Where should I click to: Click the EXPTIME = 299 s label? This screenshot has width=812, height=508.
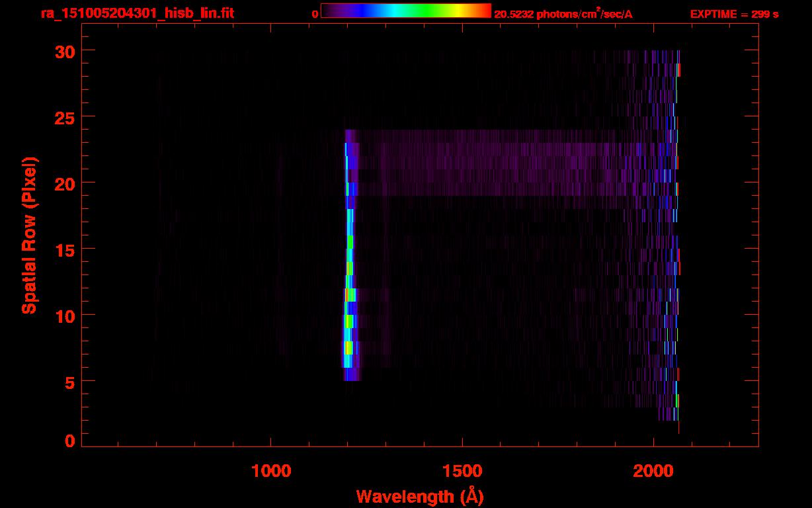click(x=734, y=14)
